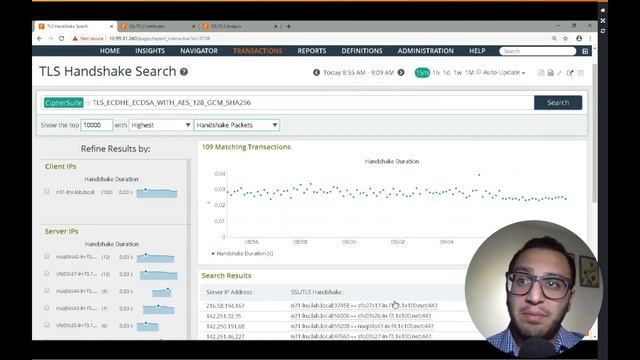Click the Today 8:55 AM - 9:09 AM range

coord(358,72)
